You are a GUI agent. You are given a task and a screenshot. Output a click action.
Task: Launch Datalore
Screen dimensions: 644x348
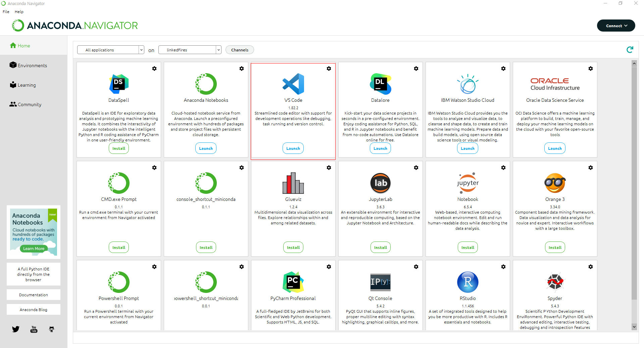381,148
